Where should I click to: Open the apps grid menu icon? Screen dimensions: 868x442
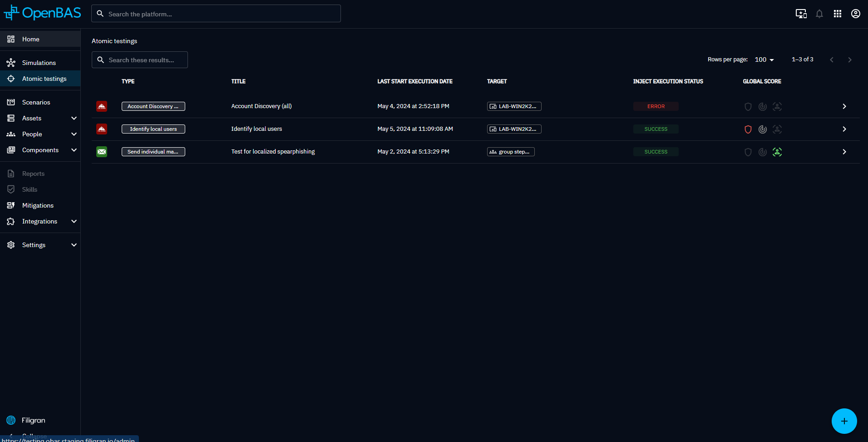[x=837, y=14]
